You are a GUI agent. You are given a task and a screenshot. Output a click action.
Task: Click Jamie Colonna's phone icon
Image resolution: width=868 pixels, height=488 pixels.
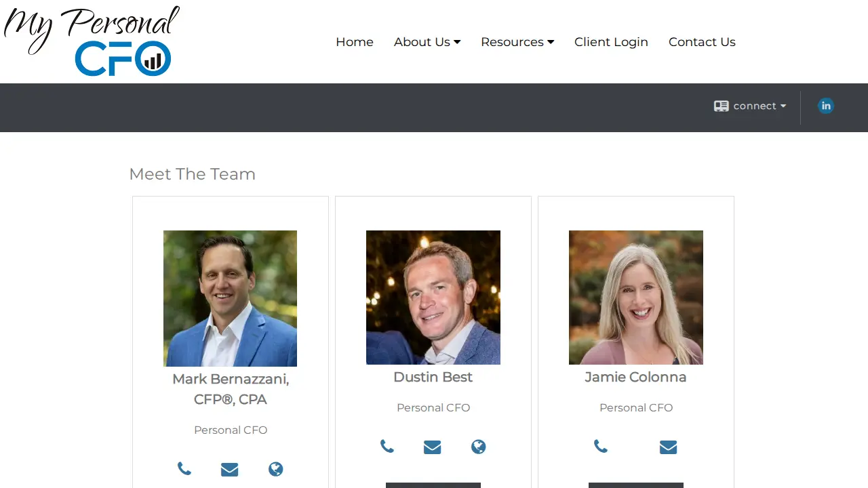601,447
